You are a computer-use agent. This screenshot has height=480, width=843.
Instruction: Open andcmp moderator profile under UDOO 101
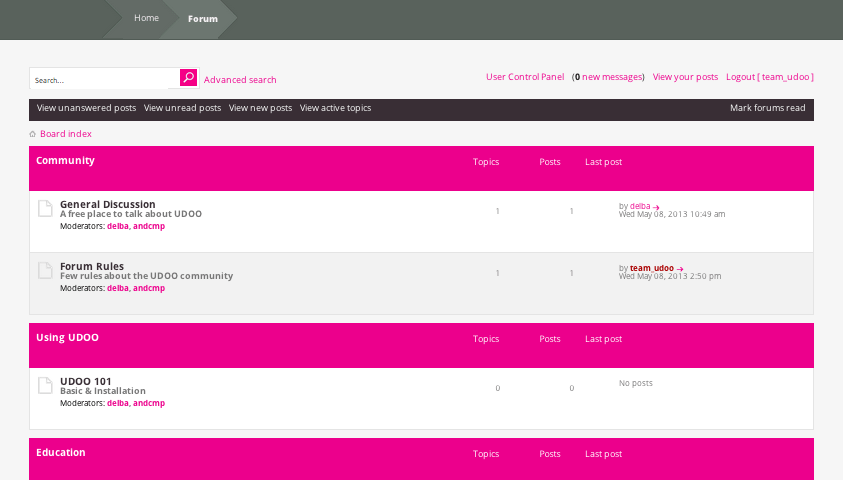pos(149,403)
